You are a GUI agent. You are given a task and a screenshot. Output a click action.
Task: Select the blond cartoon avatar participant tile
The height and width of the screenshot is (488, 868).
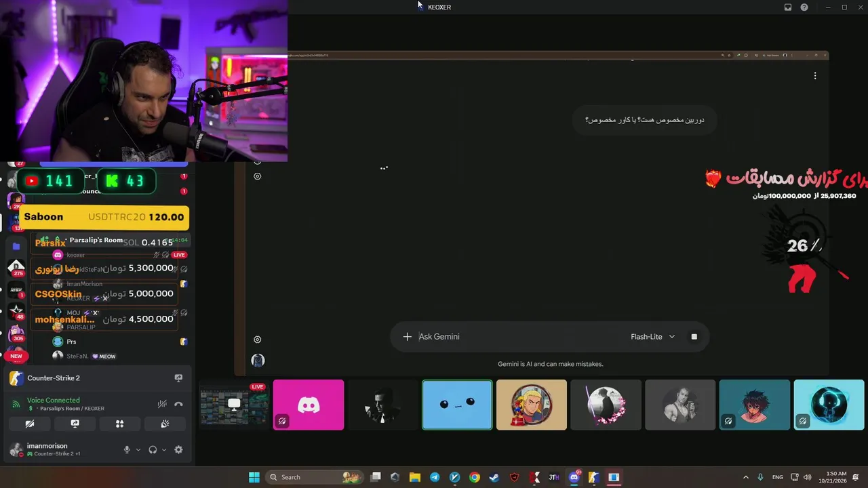coord(532,405)
